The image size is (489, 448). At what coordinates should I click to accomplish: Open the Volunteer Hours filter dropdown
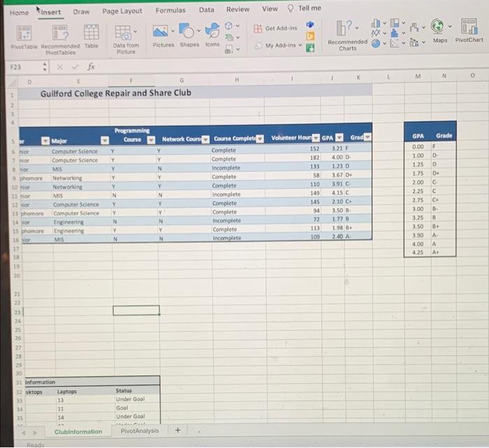click(x=316, y=137)
